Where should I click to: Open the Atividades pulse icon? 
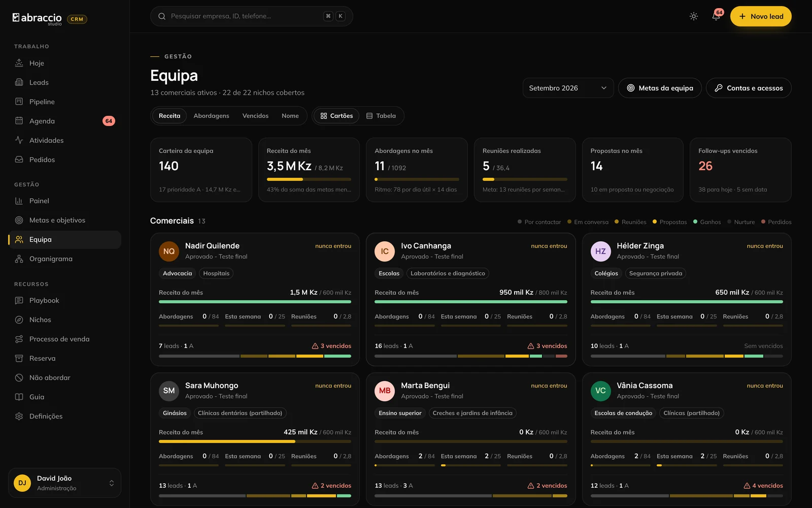click(19, 140)
